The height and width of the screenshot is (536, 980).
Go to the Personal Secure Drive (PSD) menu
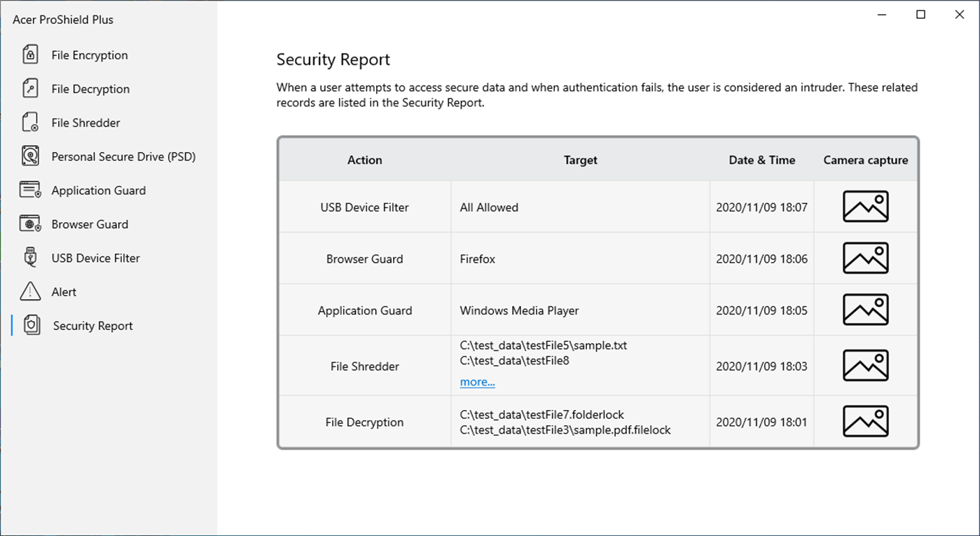tap(123, 157)
